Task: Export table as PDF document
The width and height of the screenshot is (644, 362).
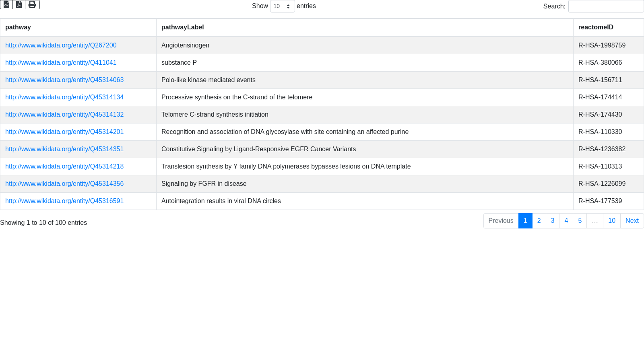Action: (x=19, y=4)
